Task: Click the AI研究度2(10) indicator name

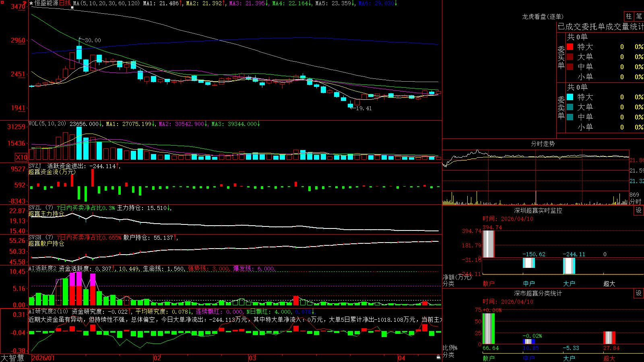Action: 48,311
